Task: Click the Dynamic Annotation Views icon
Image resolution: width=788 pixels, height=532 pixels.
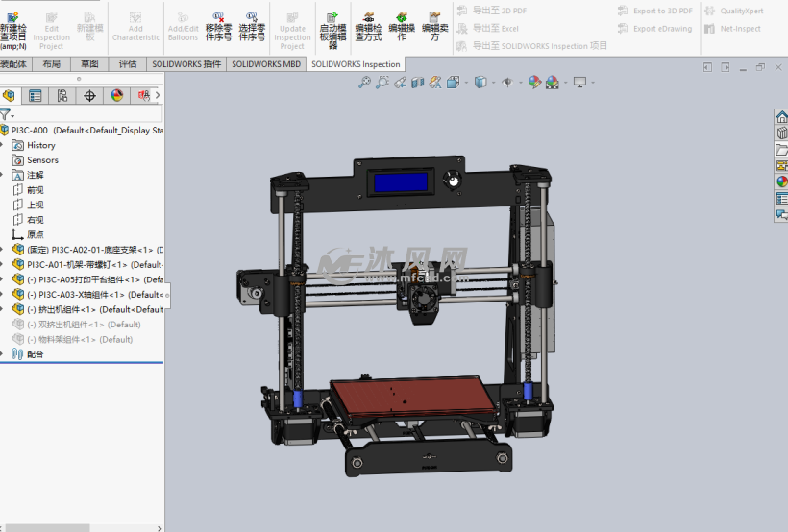Action: tap(435, 82)
